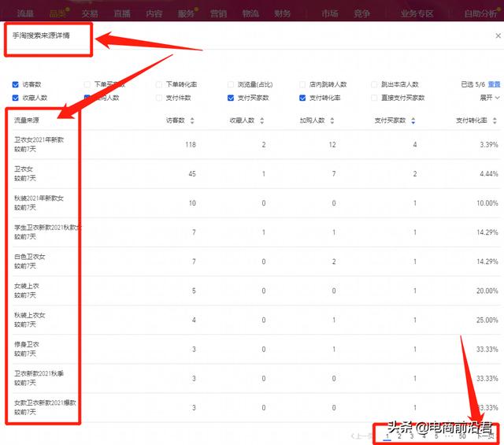The height and width of the screenshot is (445, 504).
Task: Click visitor count value 118
Action: pyautogui.click(x=191, y=145)
